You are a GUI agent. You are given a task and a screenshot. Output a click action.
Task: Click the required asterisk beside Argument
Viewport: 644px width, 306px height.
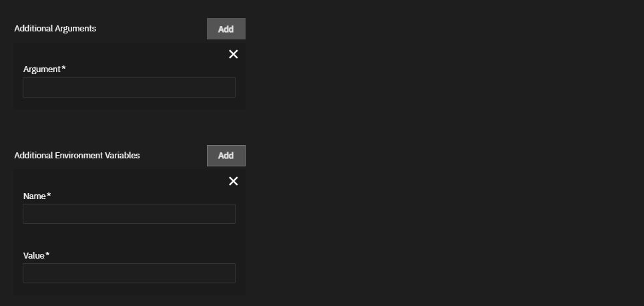[x=63, y=69]
